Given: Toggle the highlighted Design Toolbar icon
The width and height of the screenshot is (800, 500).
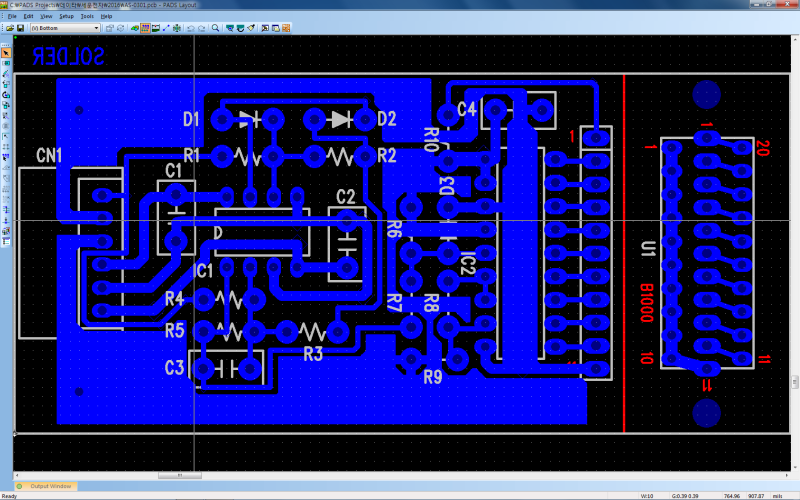Looking at the screenshot, I should pos(145,28).
